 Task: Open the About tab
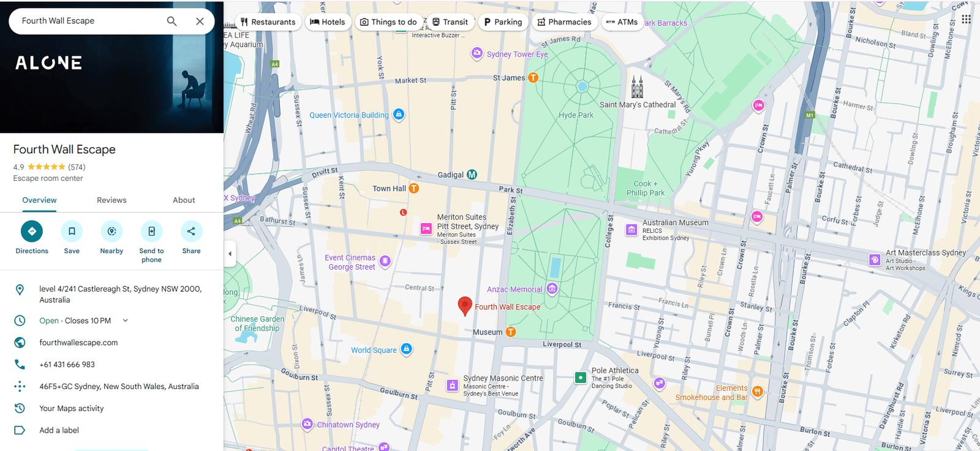coord(184,200)
